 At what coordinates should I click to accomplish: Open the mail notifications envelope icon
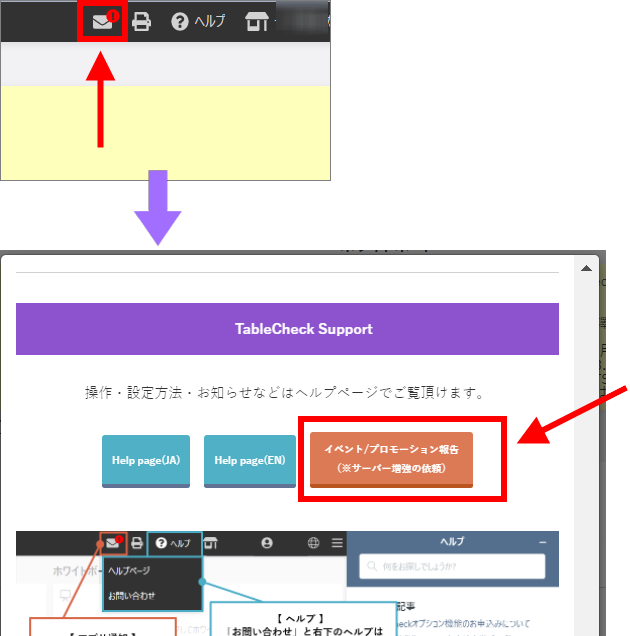[x=103, y=21]
